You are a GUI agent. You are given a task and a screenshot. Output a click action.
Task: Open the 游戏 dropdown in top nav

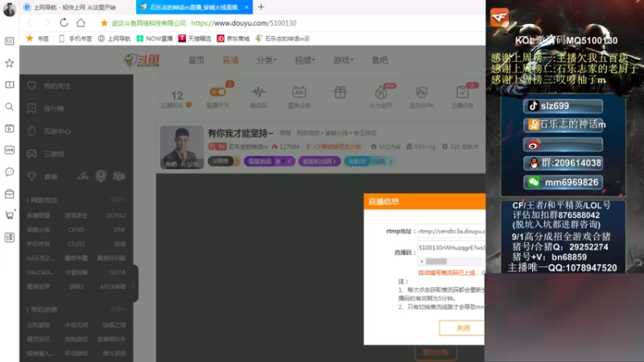pos(343,60)
